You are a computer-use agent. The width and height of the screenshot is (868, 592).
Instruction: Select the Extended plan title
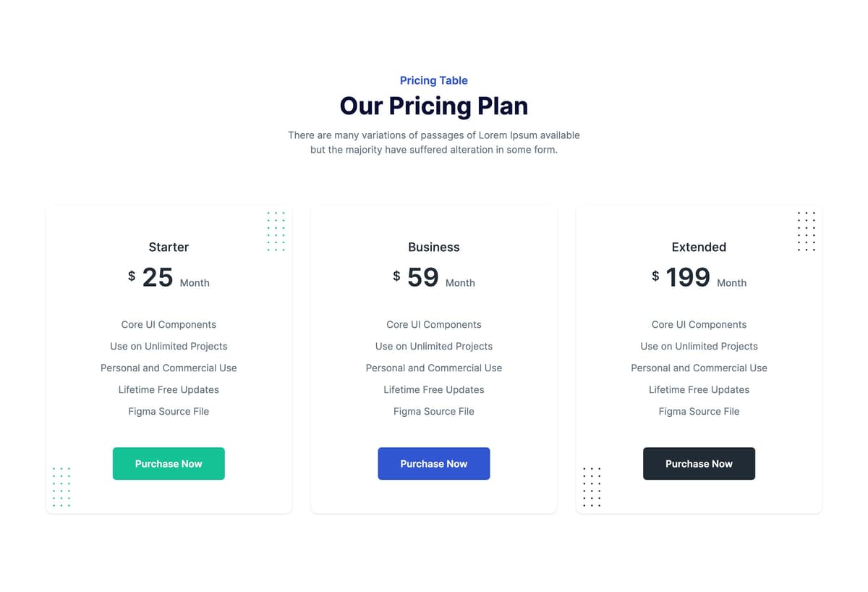[699, 247]
